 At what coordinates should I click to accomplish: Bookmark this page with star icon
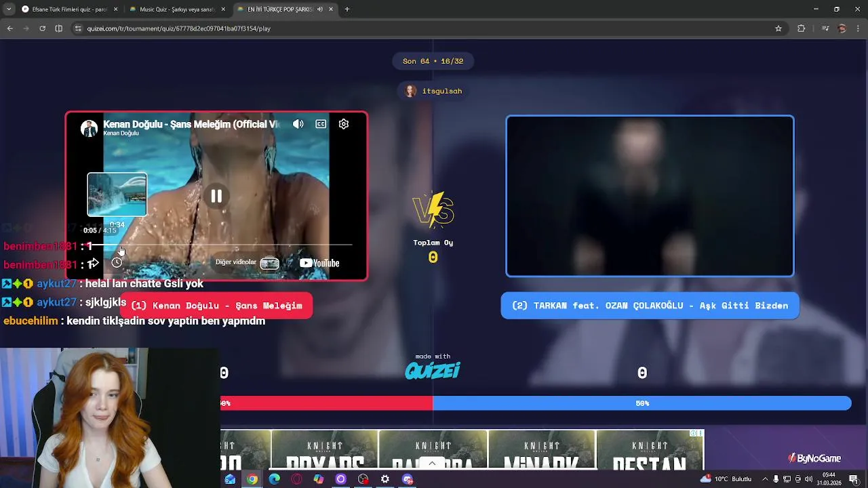pyautogui.click(x=778, y=28)
